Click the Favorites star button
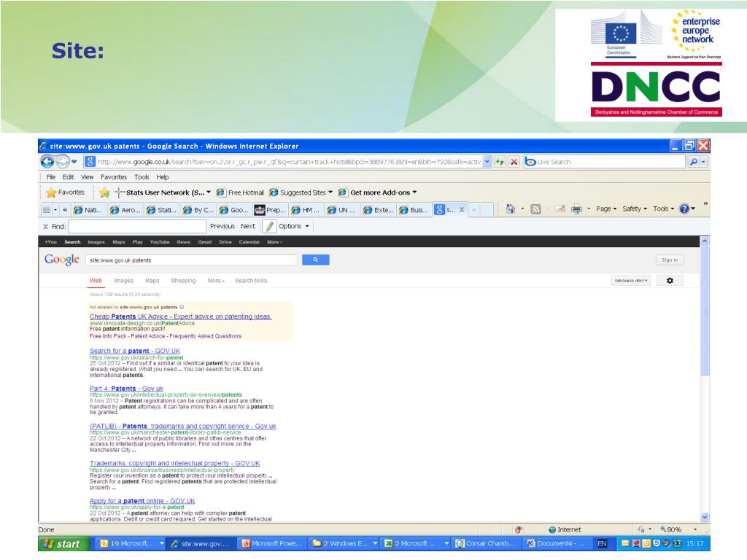This screenshot has width=747, height=560. point(65,192)
